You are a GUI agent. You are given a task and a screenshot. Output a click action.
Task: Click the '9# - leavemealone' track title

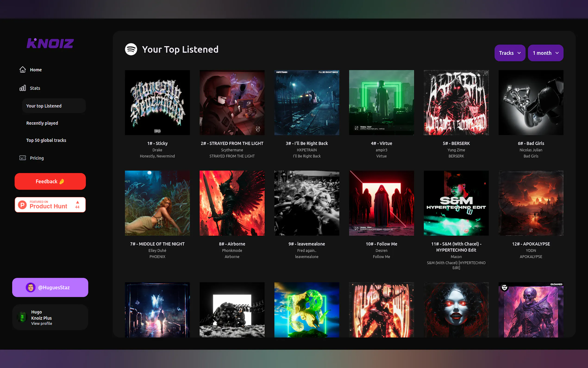[307, 244]
